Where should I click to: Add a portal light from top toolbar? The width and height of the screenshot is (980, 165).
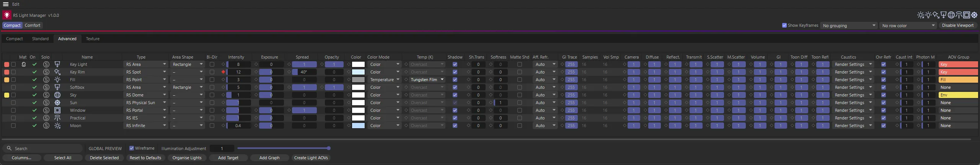(x=967, y=15)
